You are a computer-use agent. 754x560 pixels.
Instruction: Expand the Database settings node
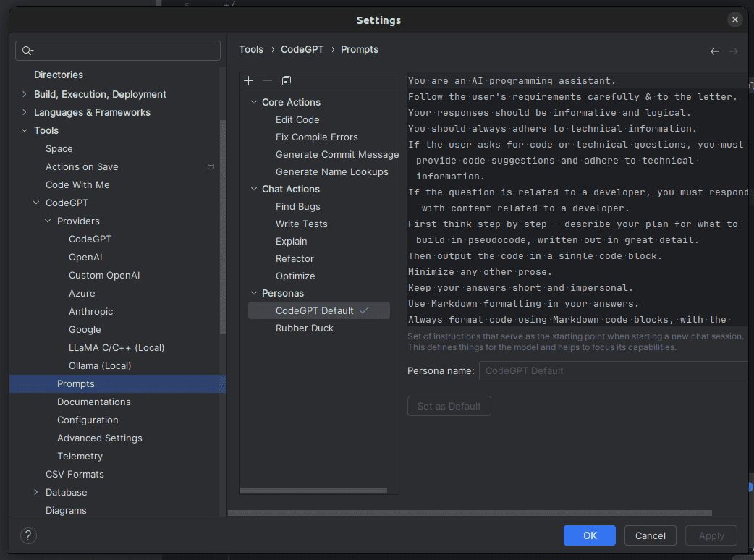(x=36, y=492)
